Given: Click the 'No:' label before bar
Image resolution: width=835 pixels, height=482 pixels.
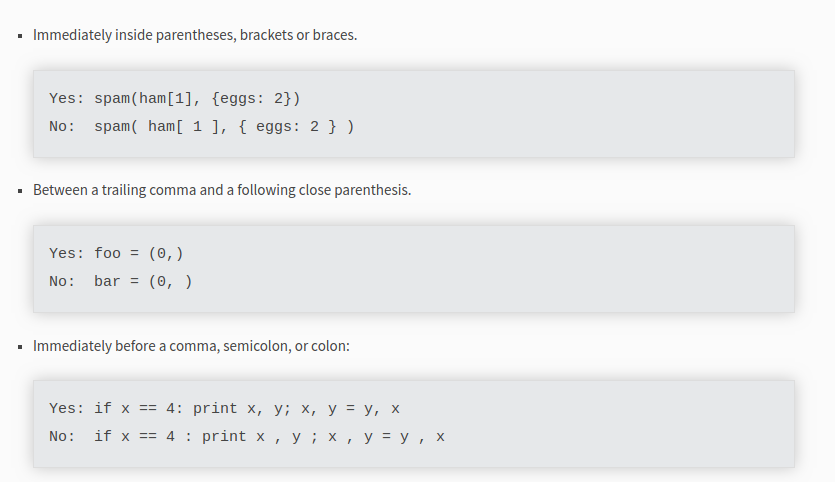Looking at the screenshot, I should 62,282.
